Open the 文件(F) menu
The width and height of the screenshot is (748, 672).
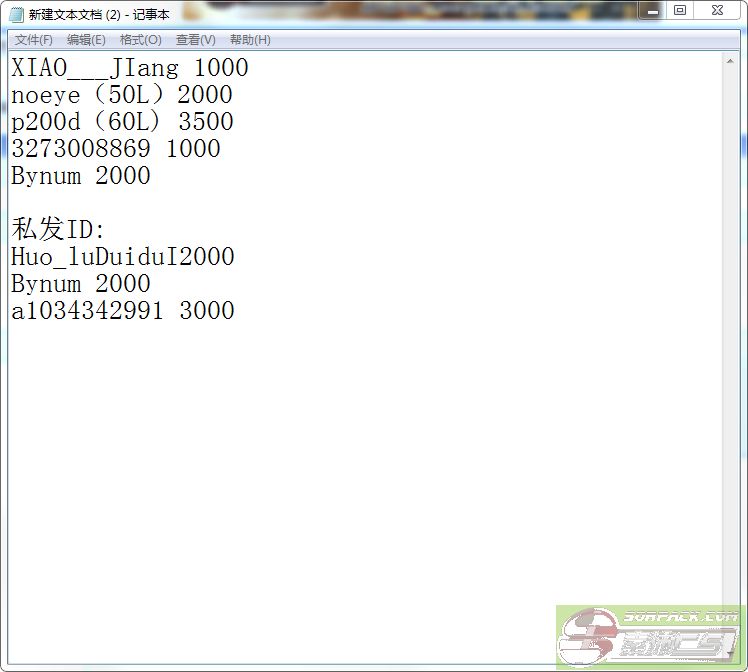pyautogui.click(x=33, y=40)
